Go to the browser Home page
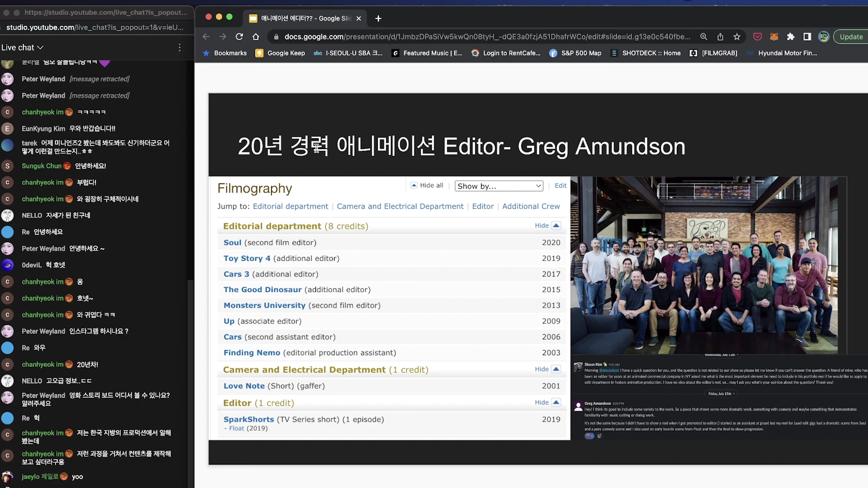The width and height of the screenshot is (868, 488). click(256, 37)
